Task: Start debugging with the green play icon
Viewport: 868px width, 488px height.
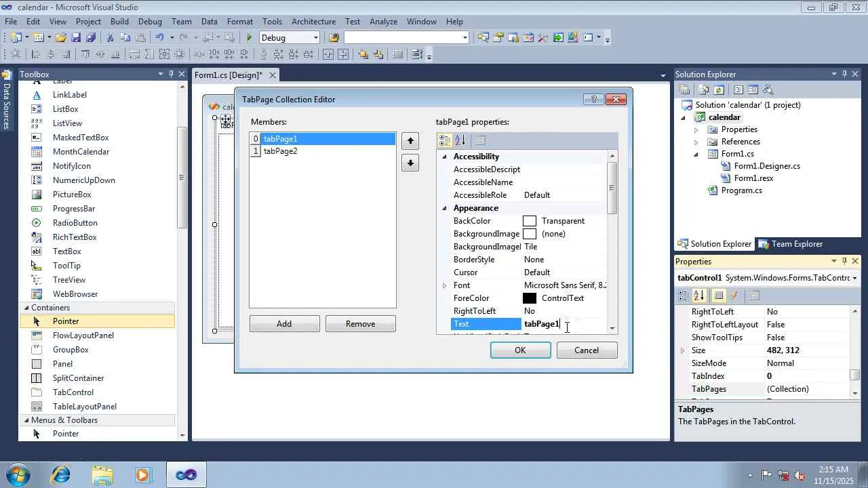Action: click(250, 38)
